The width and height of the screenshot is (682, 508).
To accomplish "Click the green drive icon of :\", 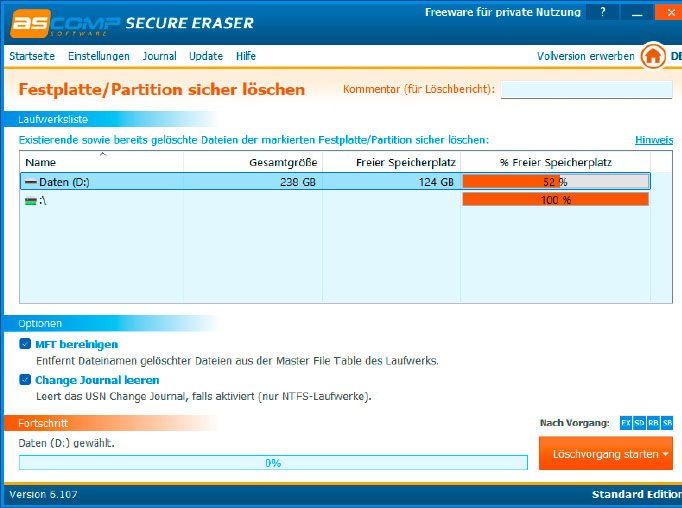I will 30,201.
